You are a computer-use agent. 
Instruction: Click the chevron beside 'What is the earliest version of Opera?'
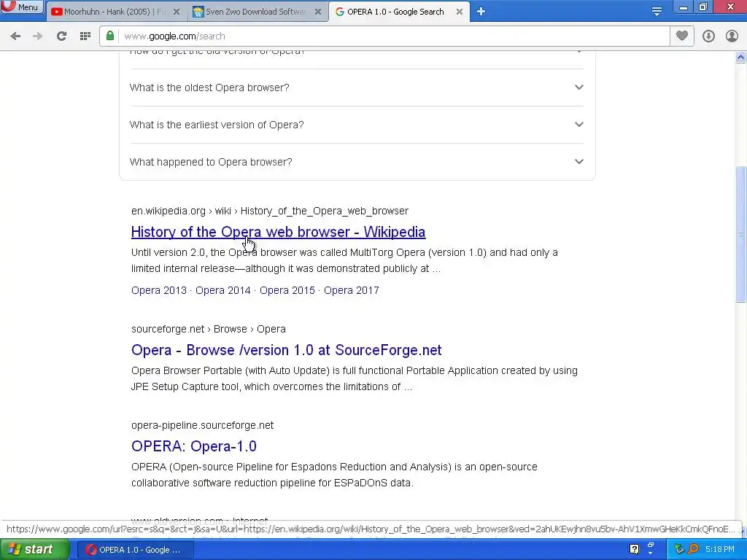578,124
